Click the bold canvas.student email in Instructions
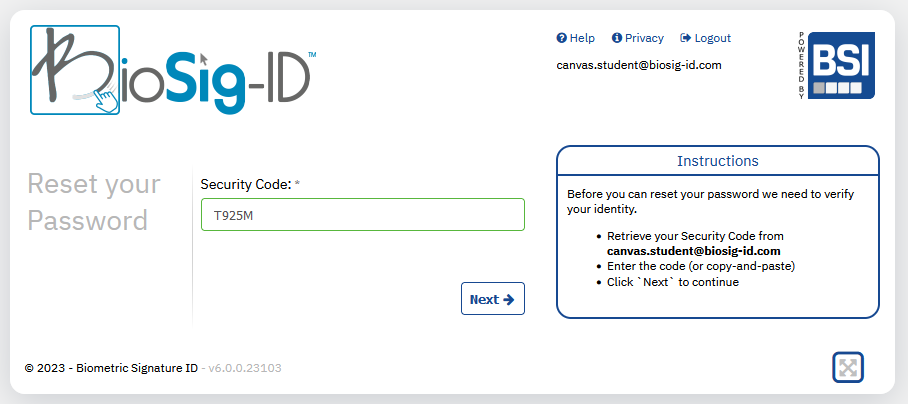The image size is (908, 404). click(693, 251)
